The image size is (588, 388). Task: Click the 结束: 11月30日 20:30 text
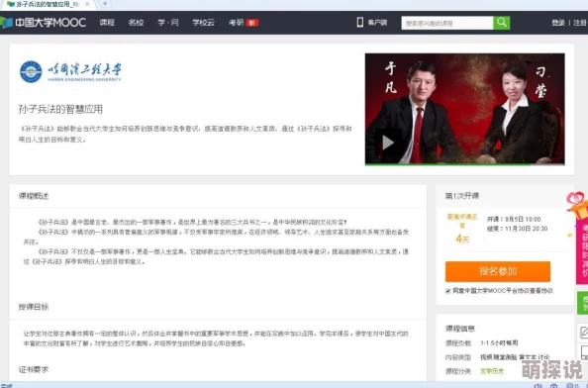point(517,229)
